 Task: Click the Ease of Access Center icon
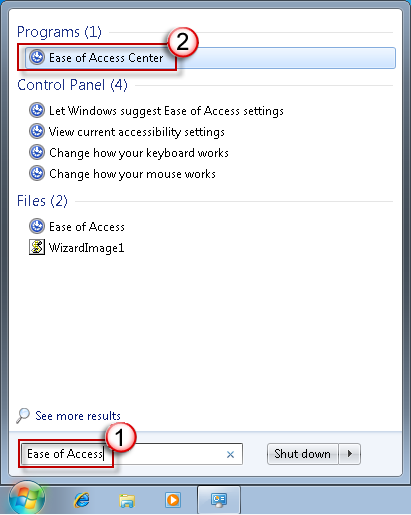click(37, 57)
